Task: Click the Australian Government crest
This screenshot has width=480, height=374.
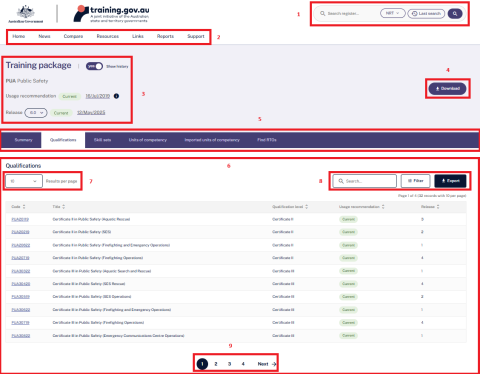Action: [x=26, y=14]
